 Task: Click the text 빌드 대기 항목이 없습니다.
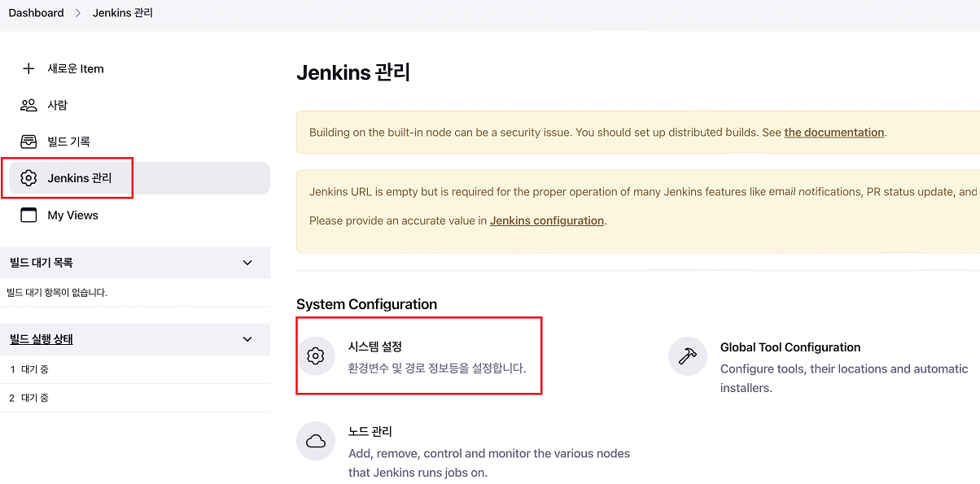pyautogui.click(x=57, y=293)
